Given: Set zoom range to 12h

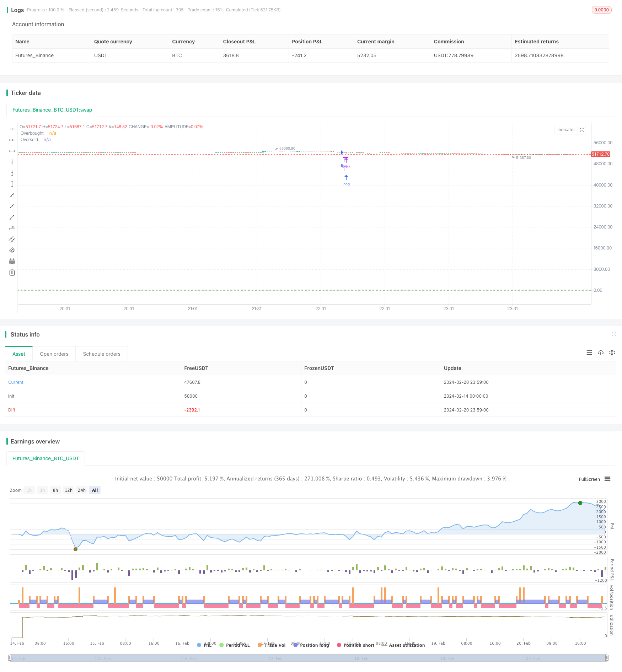Looking at the screenshot, I should (x=69, y=490).
